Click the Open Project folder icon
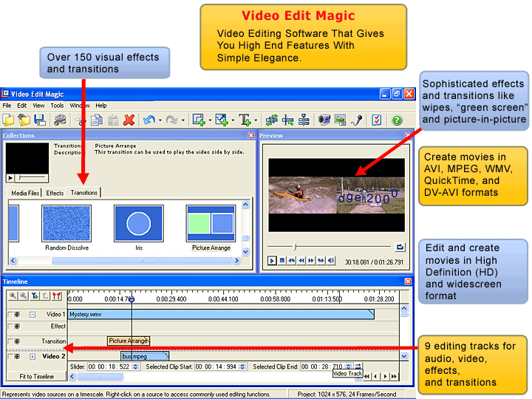532x399 pixels. (24, 120)
